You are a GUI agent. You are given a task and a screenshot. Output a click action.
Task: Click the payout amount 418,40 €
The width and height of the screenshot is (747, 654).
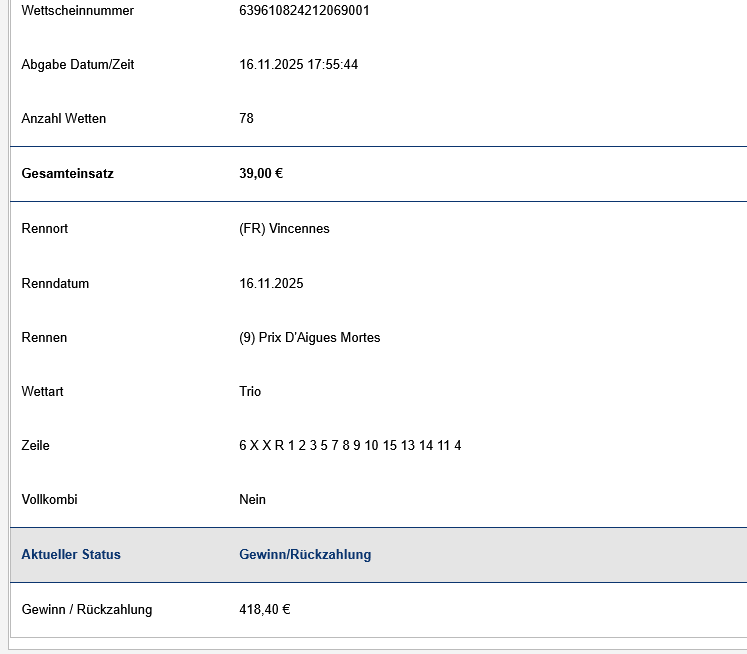pyautogui.click(x=264, y=610)
